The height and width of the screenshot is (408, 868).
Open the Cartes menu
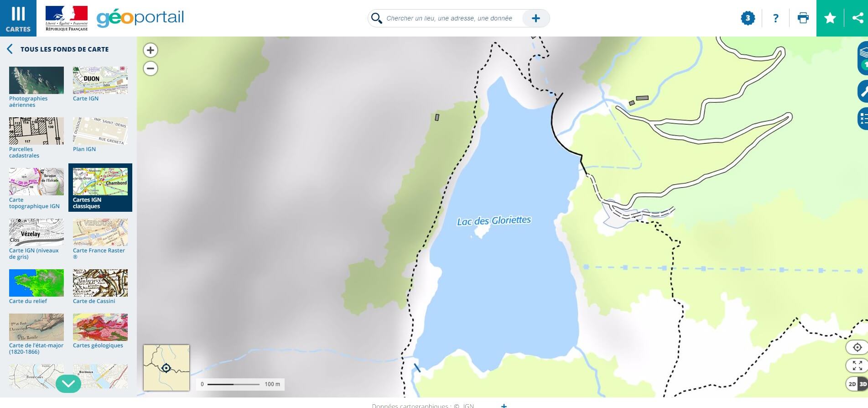(18, 18)
